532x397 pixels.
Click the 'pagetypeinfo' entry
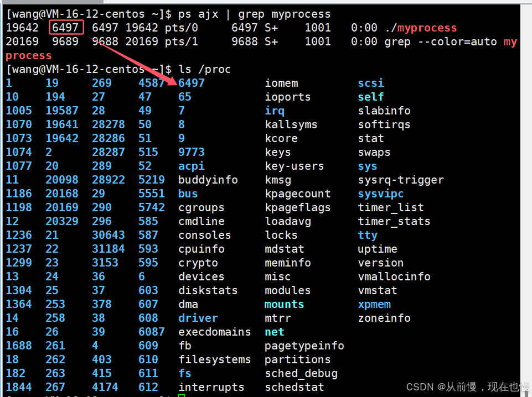pyautogui.click(x=304, y=346)
